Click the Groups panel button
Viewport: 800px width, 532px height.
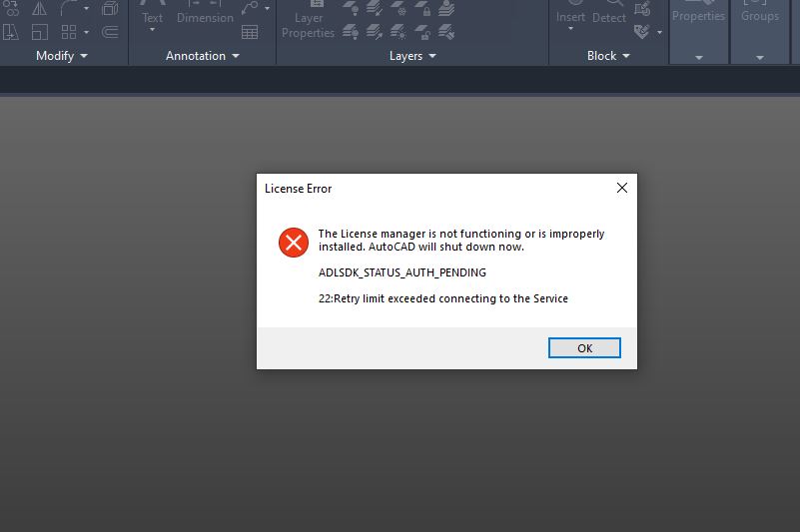(760, 13)
